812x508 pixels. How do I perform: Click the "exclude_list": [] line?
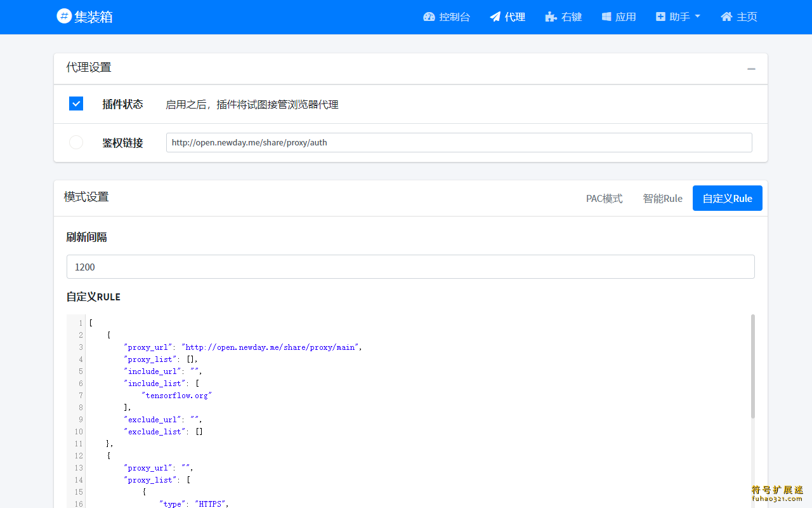coord(163,431)
